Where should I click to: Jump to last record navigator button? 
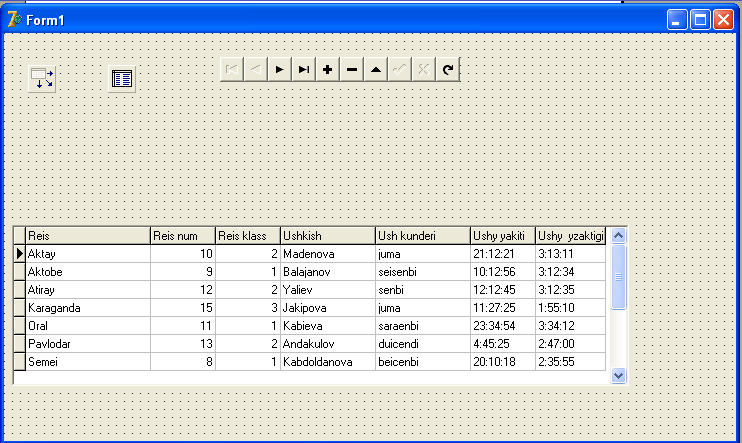pyautogui.click(x=304, y=70)
